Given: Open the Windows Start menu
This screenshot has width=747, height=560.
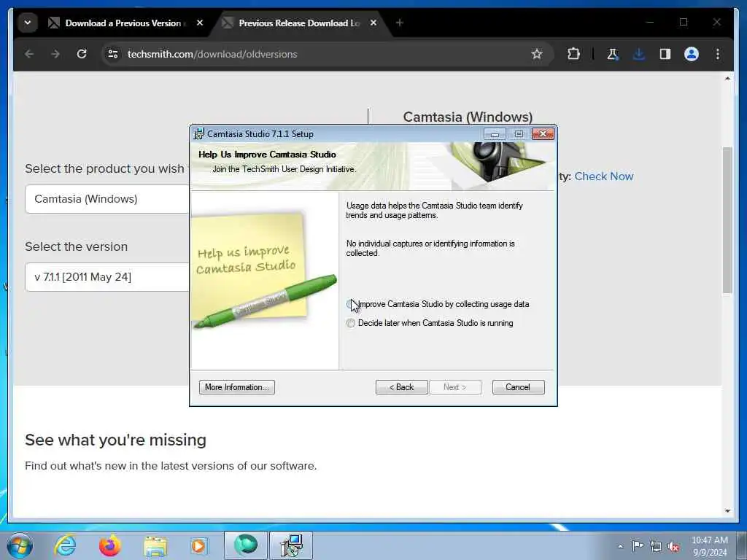Looking at the screenshot, I should (20, 545).
